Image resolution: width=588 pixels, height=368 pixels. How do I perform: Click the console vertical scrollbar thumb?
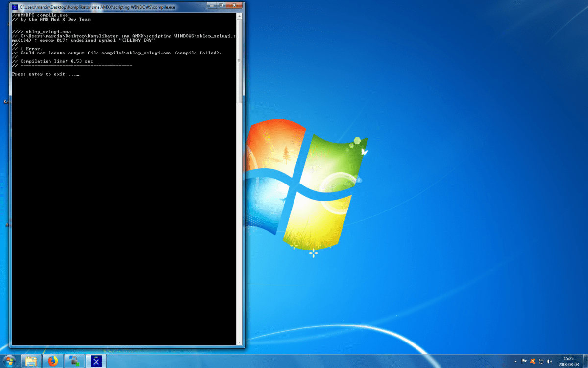tap(239, 61)
